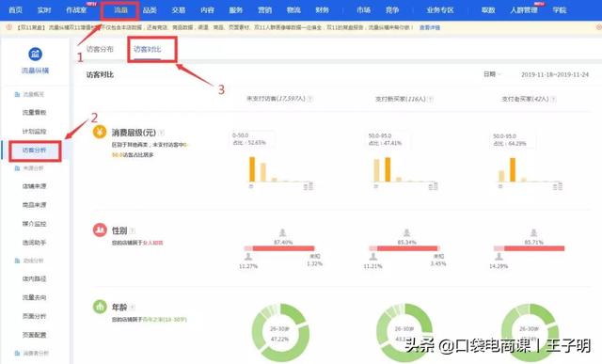Open the 服务 top menu
This screenshot has height=364, width=602.
236,10
